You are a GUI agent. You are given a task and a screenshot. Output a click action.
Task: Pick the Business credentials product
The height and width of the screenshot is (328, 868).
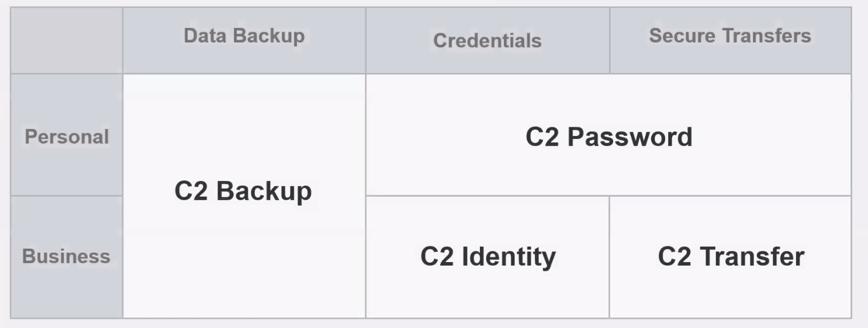click(487, 257)
